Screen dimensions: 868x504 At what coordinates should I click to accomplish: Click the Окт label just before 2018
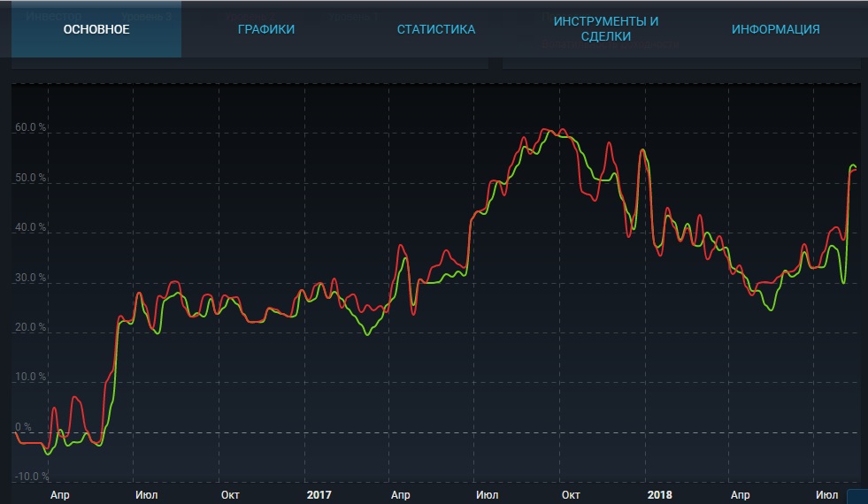coord(571,494)
